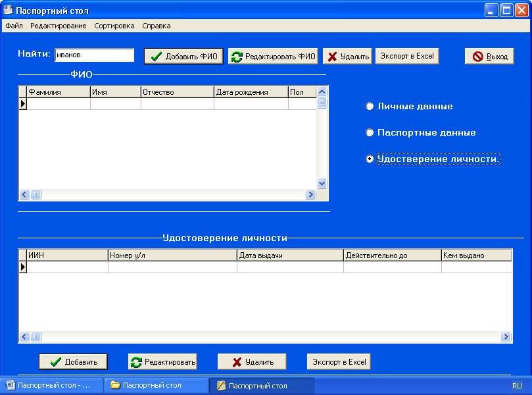Open the Редактирование menu
Image resolution: width=532 pixels, height=395 pixels.
tap(59, 26)
